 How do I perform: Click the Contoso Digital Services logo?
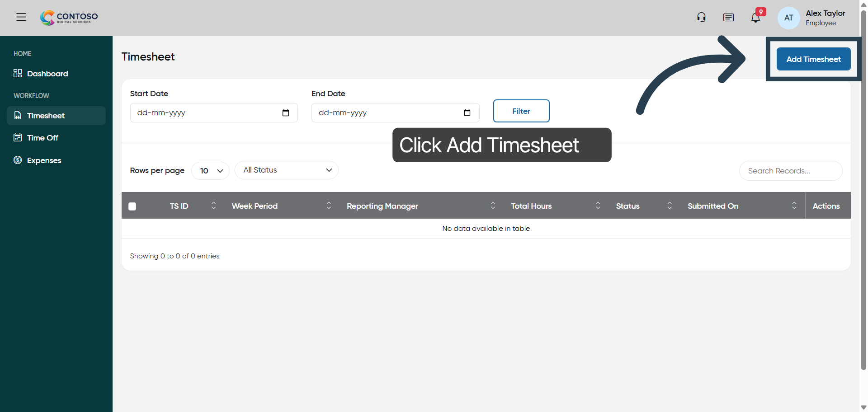point(69,18)
